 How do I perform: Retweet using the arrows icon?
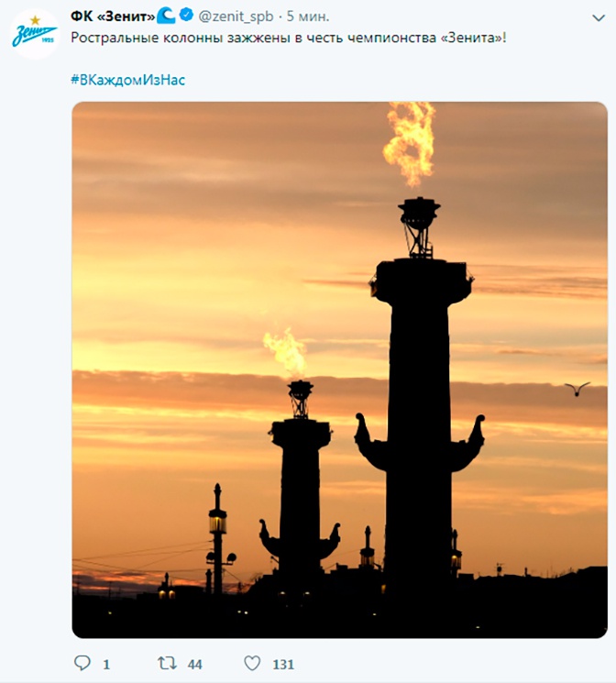coord(167,664)
